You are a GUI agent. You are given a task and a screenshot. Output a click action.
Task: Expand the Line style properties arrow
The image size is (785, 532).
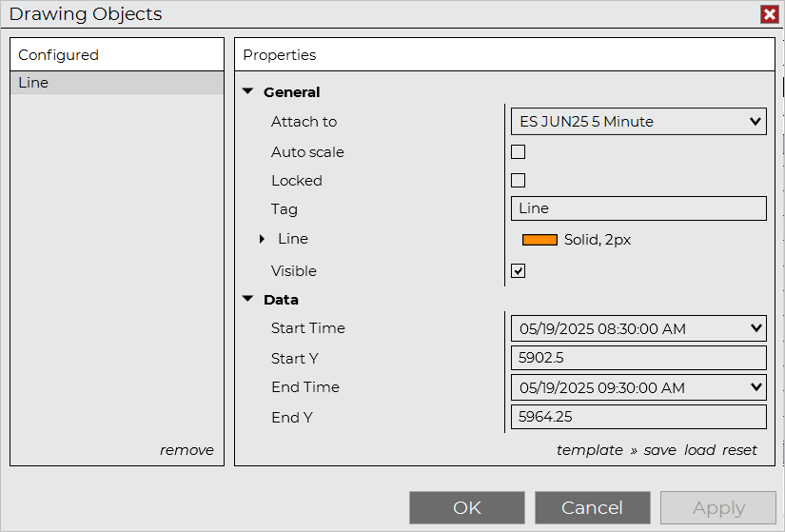(x=262, y=240)
